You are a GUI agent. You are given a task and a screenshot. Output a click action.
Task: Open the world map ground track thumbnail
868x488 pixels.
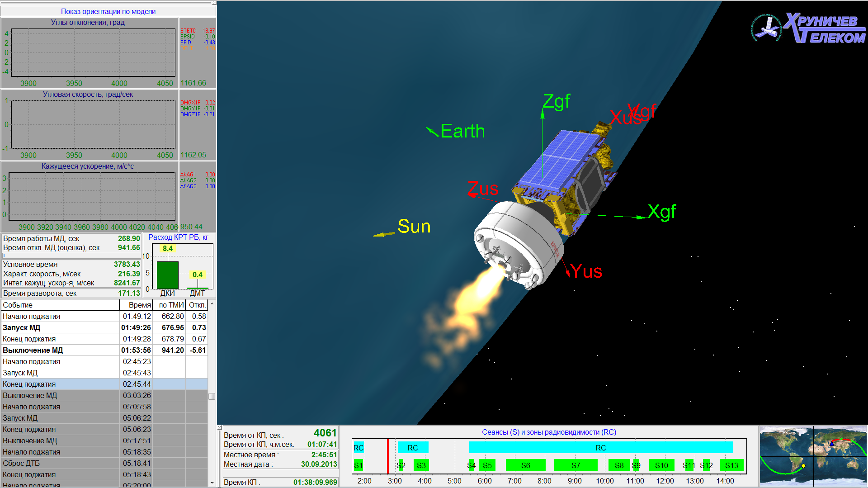pyautogui.click(x=813, y=456)
